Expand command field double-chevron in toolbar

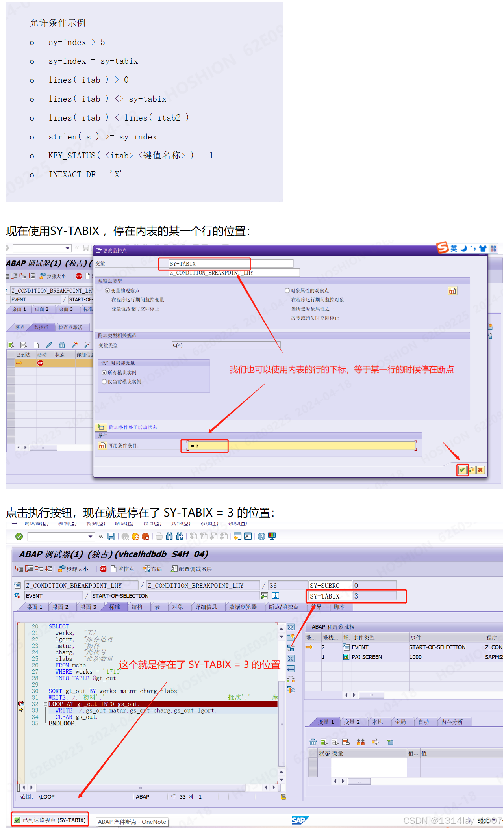coord(101,536)
